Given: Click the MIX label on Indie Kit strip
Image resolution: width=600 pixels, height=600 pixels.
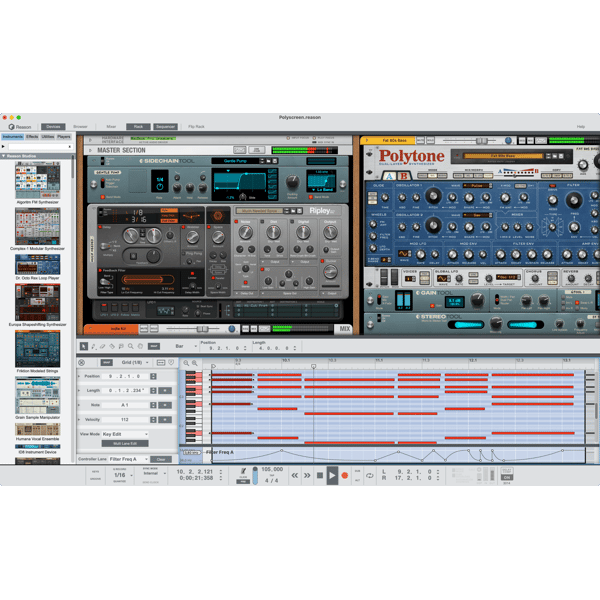Looking at the screenshot, I should point(344,329).
